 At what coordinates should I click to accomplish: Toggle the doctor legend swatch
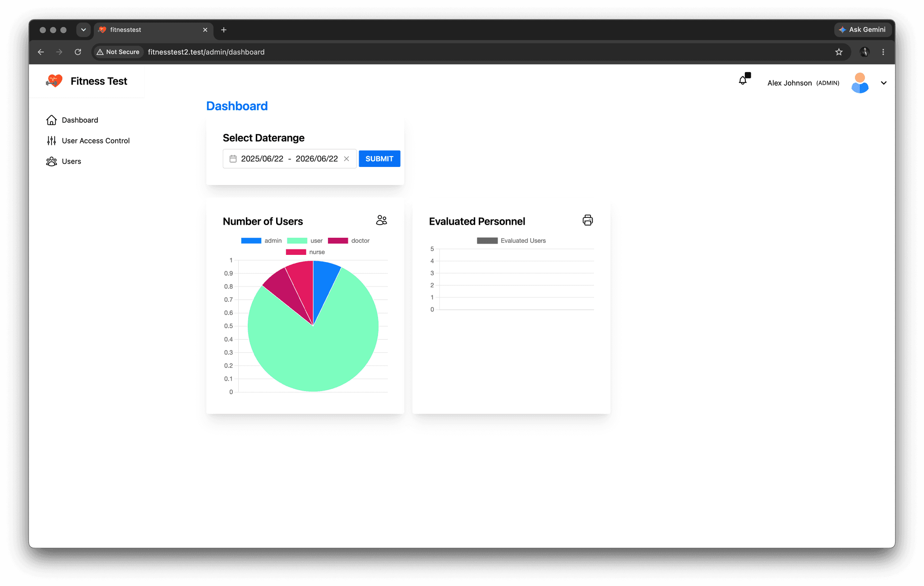338,241
